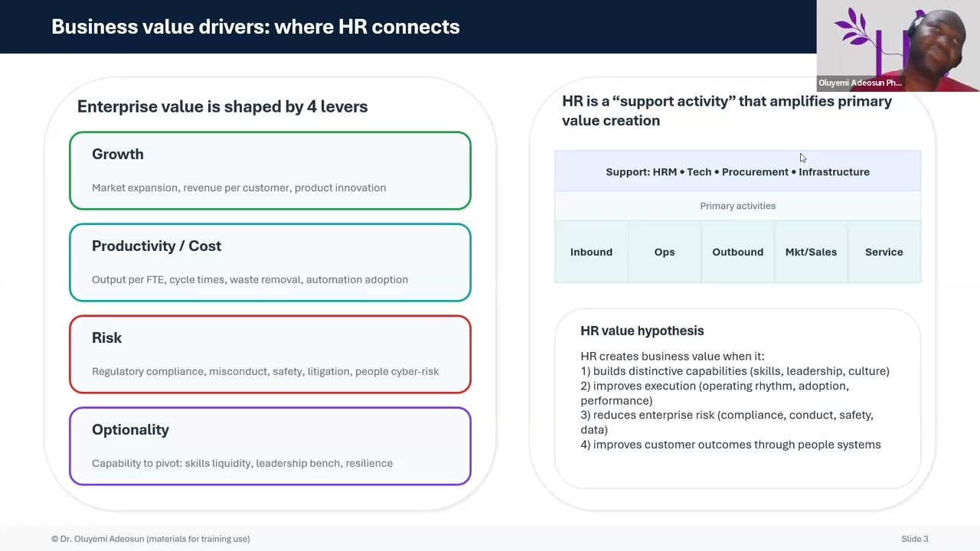Click the Output per FTE description text
Screen dimensions: 980x551
pos(250,279)
